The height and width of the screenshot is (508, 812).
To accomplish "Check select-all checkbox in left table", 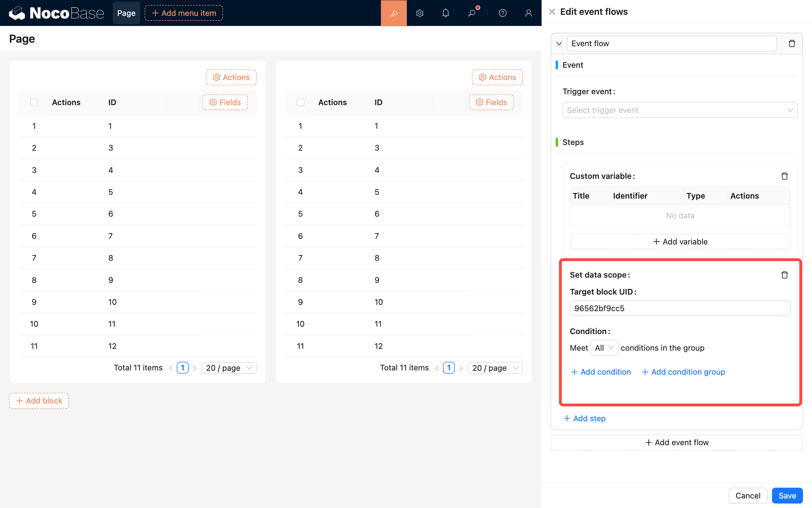I will click(x=34, y=102).
